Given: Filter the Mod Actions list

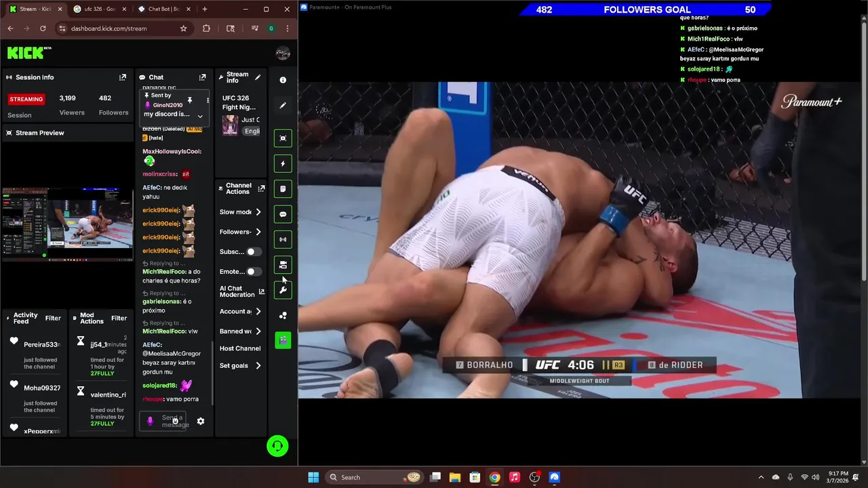Looking at the screenshot, I should click(119, 318).
